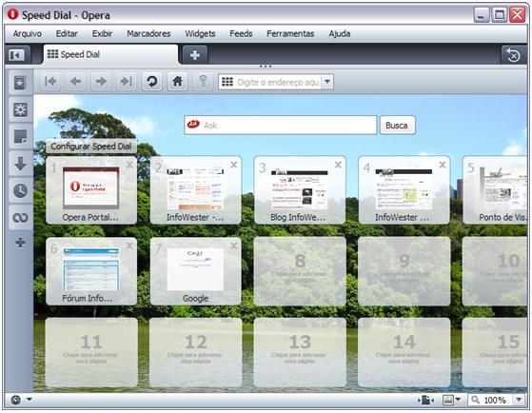Open the Ferramentas menu

(x=290, y=33)
